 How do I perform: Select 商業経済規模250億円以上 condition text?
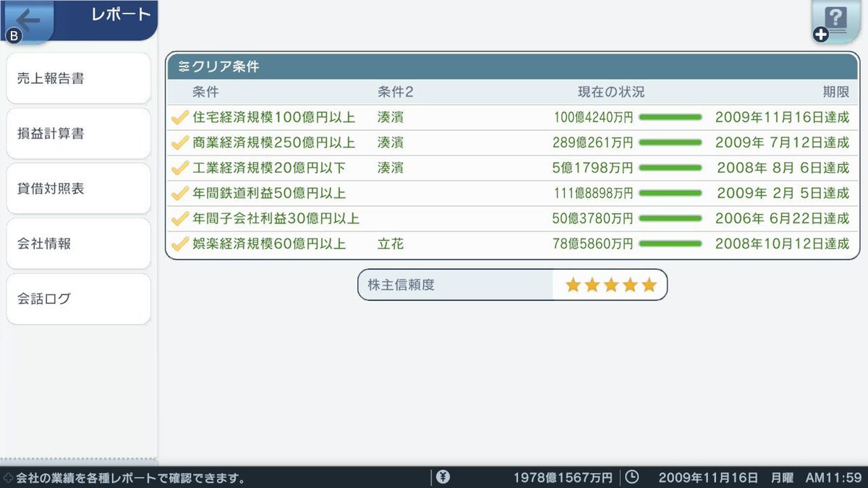click(274, 142)
